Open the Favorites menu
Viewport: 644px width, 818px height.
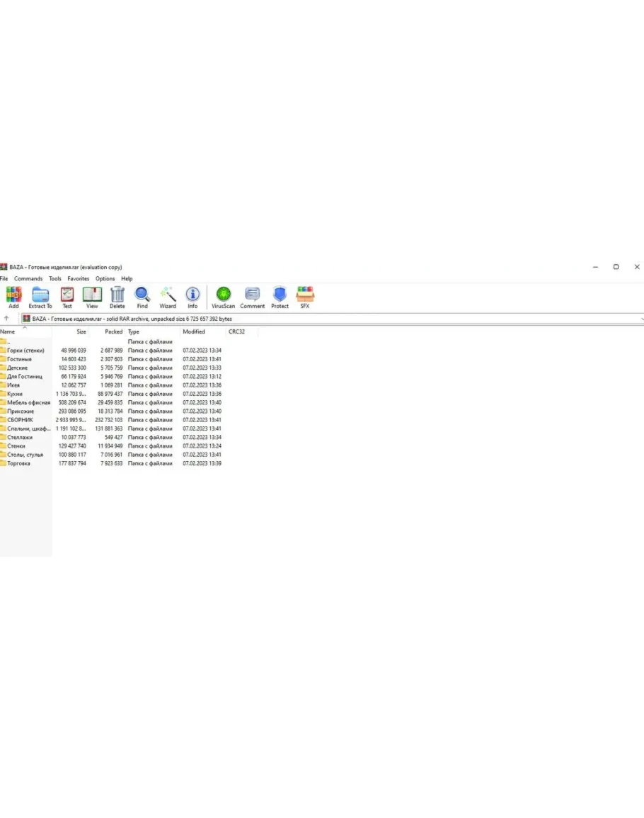pos(79,279)
